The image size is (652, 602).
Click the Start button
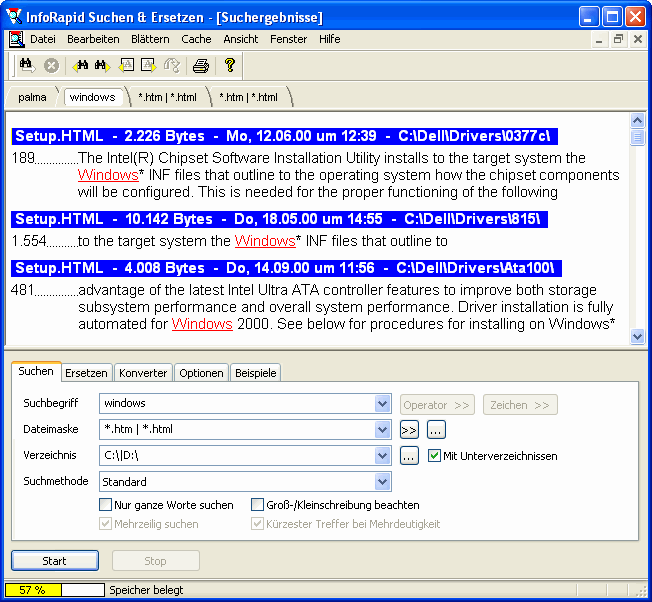(54, 561)
